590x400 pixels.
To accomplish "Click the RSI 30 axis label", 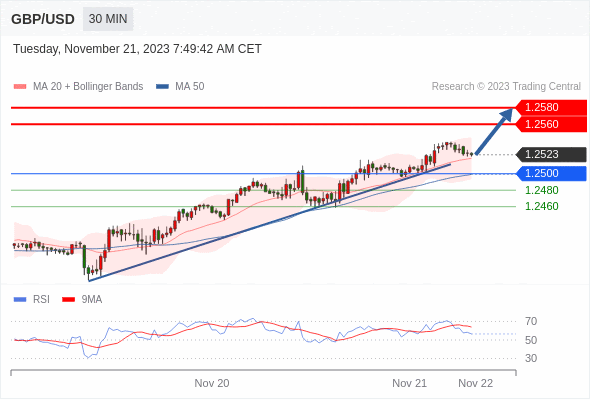I will 531,358.
